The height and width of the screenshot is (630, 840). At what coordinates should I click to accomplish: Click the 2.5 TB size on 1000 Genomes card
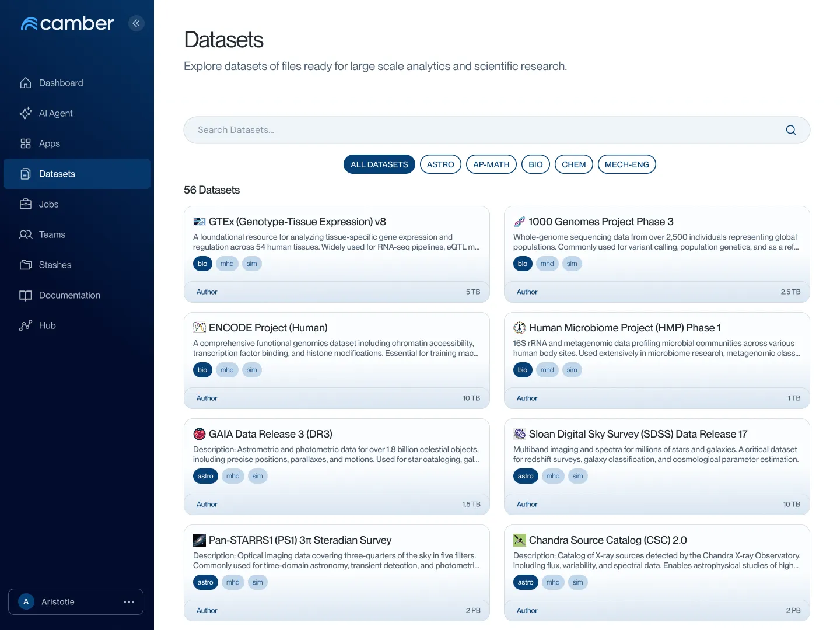click(790, 292)
